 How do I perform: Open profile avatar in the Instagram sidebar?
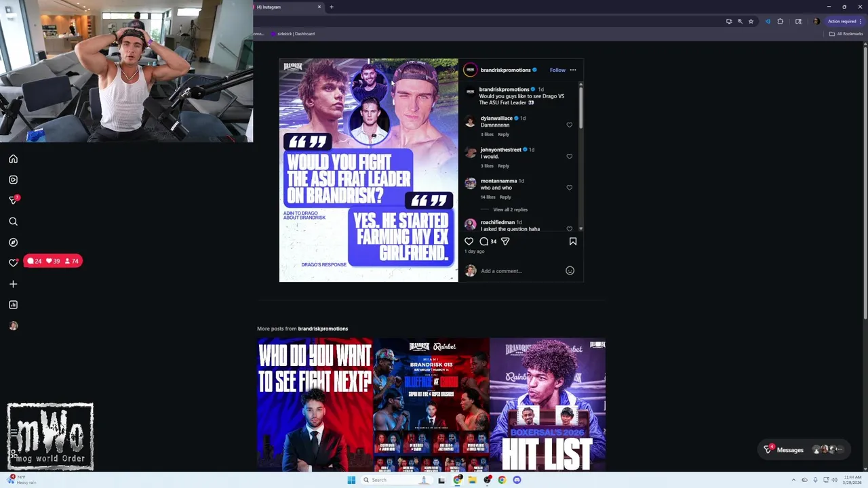13,326
